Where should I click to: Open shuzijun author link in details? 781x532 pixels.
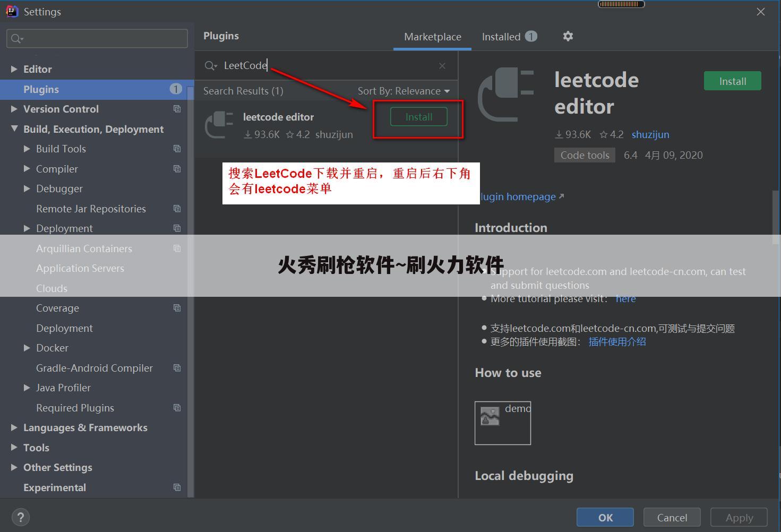650,134
